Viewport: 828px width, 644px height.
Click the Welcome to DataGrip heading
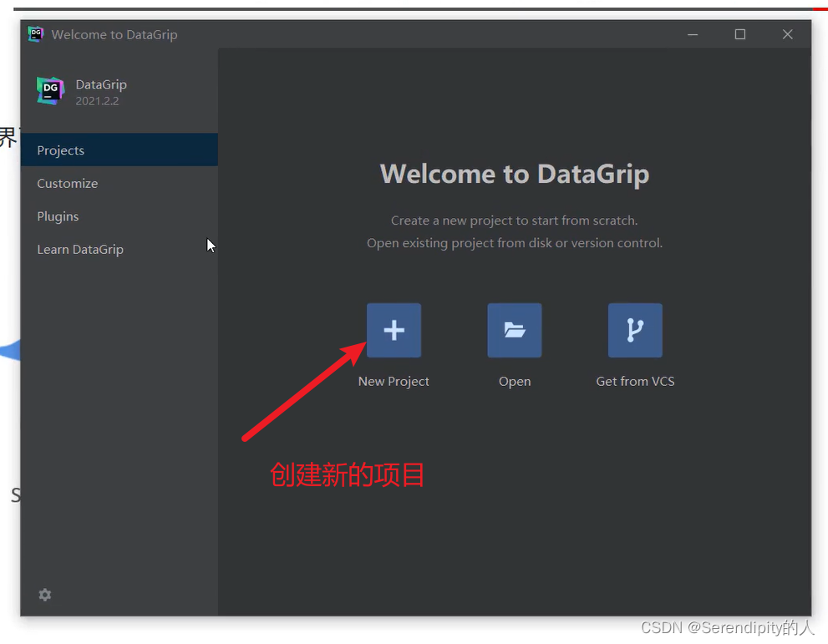pos(515,174)
